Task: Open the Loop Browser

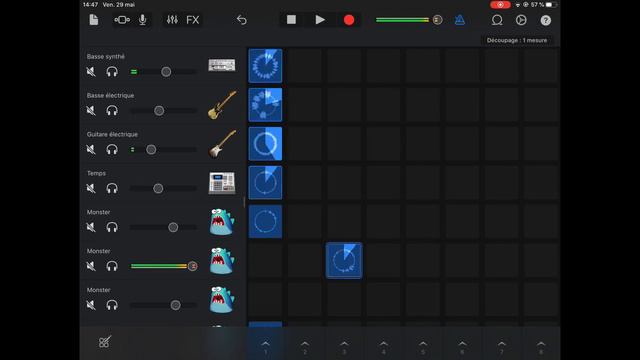Action: (497, 20)
